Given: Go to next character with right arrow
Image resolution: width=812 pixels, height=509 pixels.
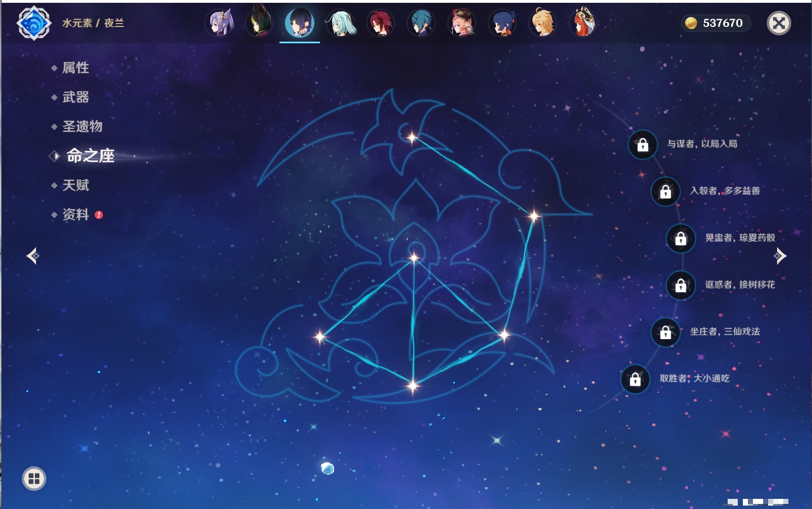Looking at the screenshot, I should (779, 256).
